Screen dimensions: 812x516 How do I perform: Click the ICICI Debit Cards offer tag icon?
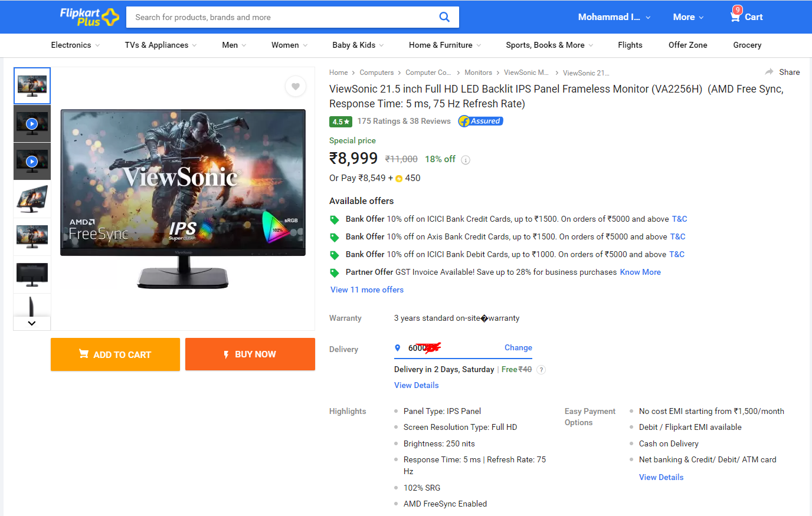point(335,255)
